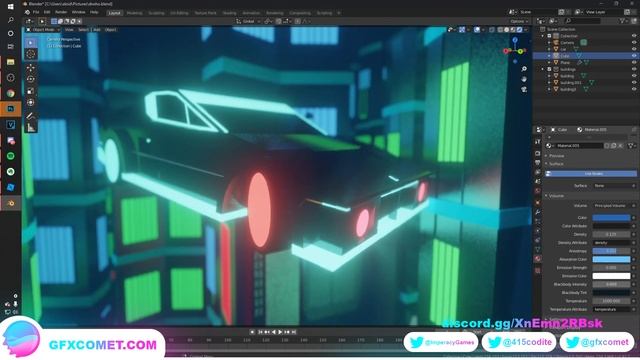Open the Object Mode dropdown
This screenshot has width=640, height=360.
click(43, 30)
